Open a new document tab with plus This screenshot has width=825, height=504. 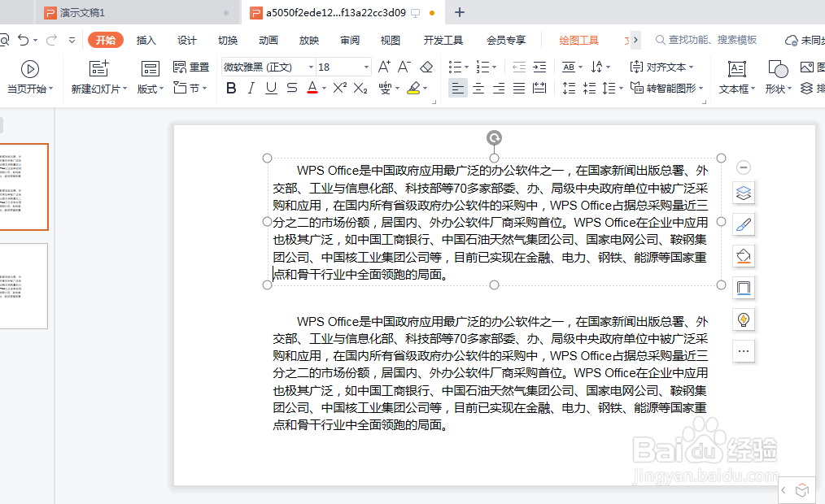click(460, 12)
